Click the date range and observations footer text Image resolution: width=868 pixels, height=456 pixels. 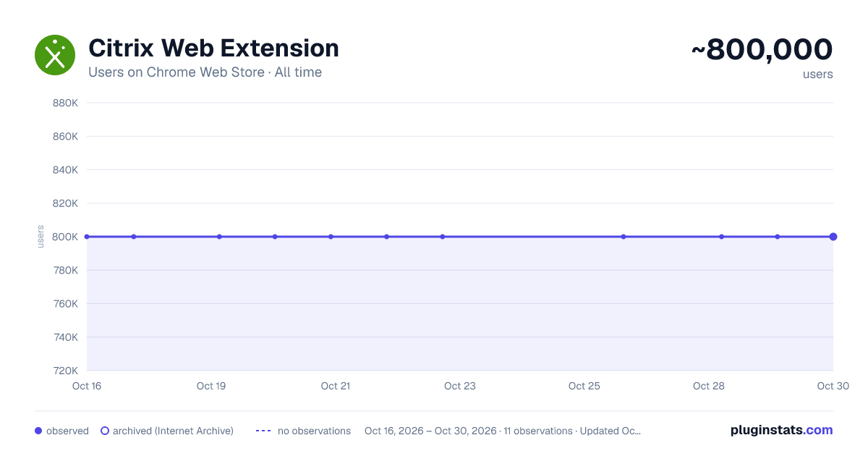(503, 431)
